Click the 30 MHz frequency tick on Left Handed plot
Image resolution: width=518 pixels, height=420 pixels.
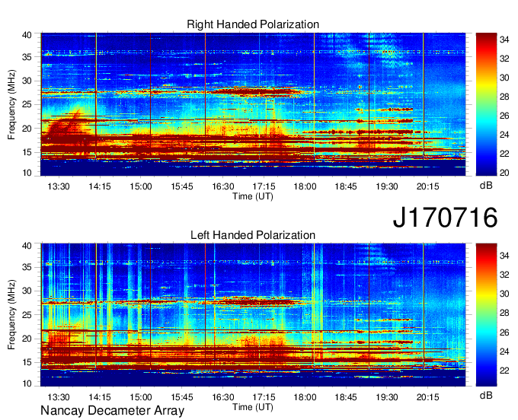(x=27, y=291)
